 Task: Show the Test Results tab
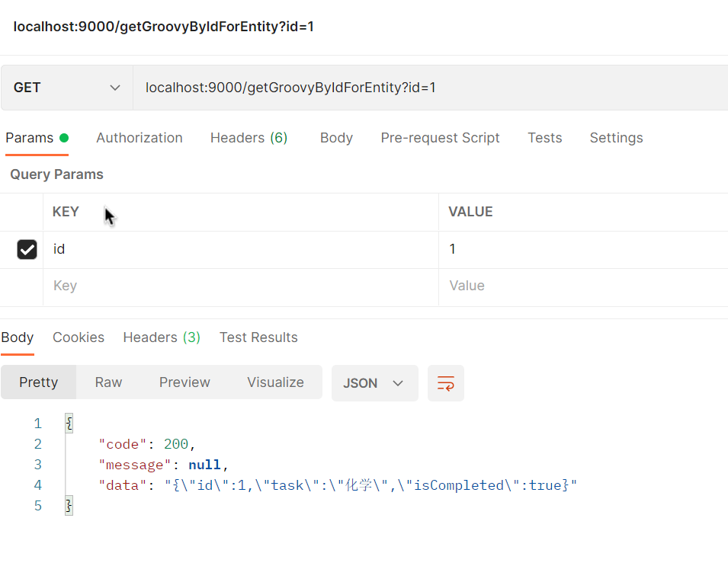tap(258, 337)
